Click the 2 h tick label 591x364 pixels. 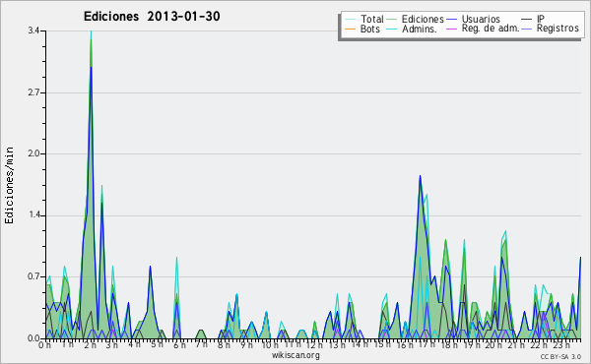point(91,344)
